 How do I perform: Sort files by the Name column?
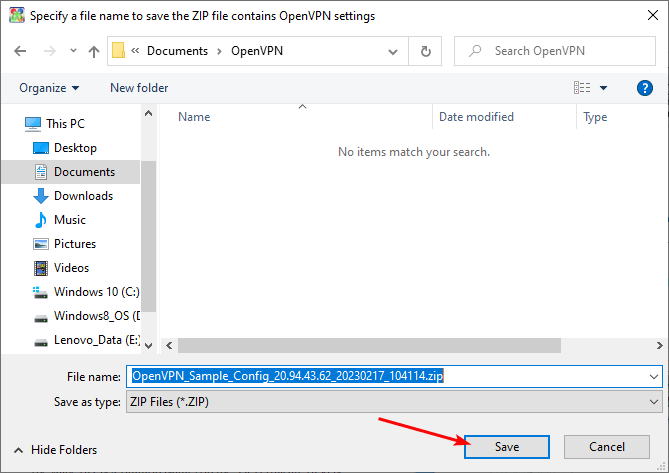[194, 117]
